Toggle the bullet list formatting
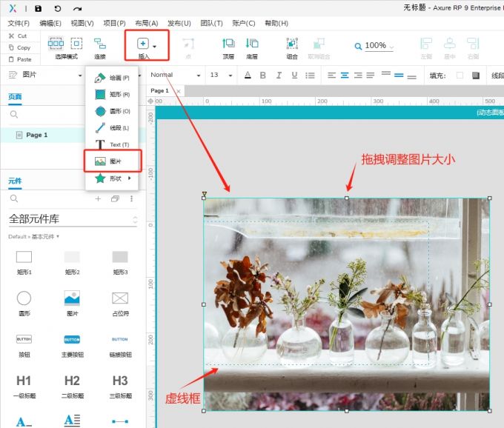The width and height of the screenshot is (504, 428). (310, 76)
